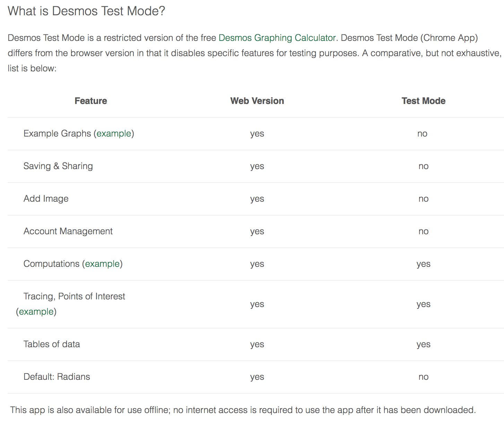The width and height of the screenshot is (504, 429).
Task: Click Web Version 'yes' in Tables of data row
Action: (x=257, y=344)
